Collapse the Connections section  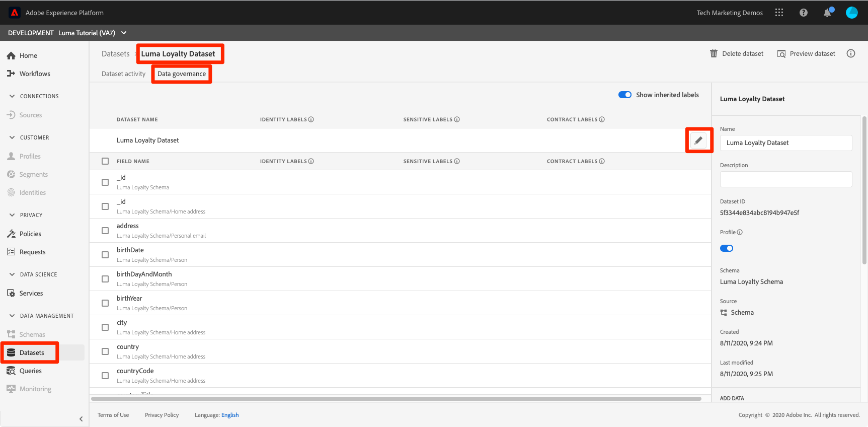(12, 96)
